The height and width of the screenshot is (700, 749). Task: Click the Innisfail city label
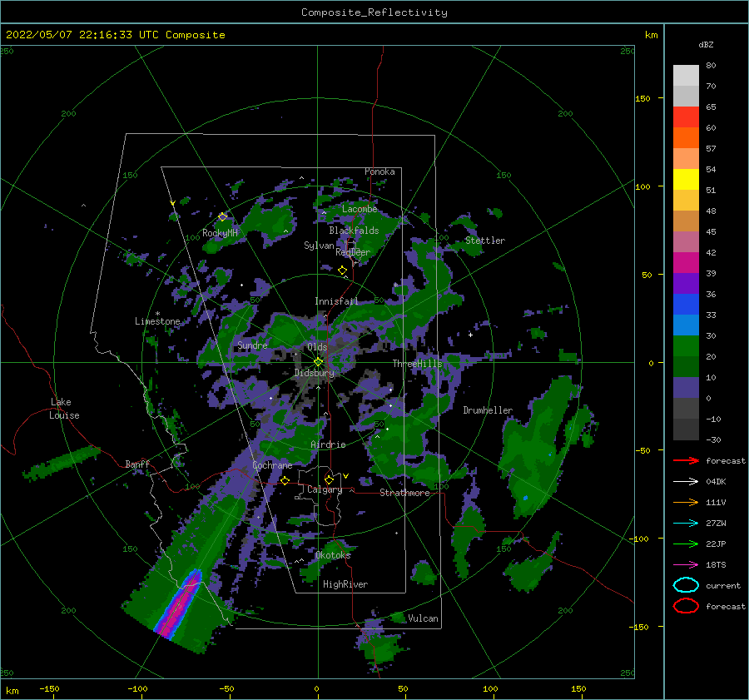(336, 301)
